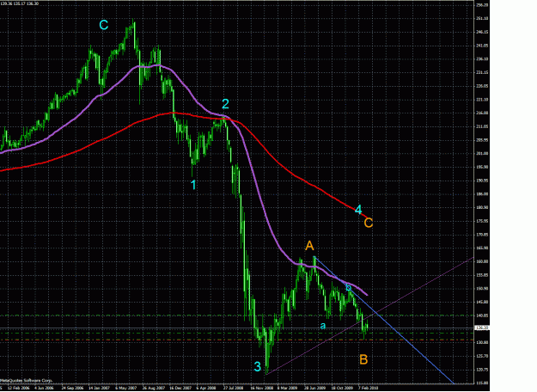Click the 165.90 price axis label
This screenshot has height=392, width=537.
482,248
